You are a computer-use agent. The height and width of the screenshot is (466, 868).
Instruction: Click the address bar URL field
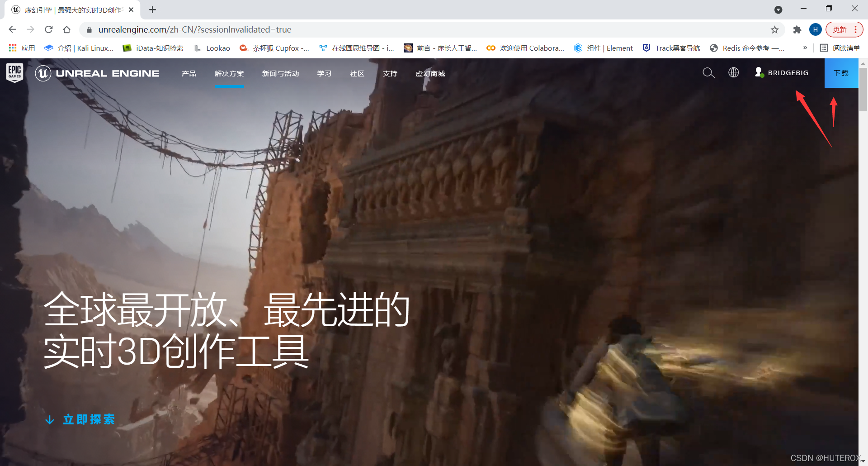pyautogui.click(x=194, y=29)
